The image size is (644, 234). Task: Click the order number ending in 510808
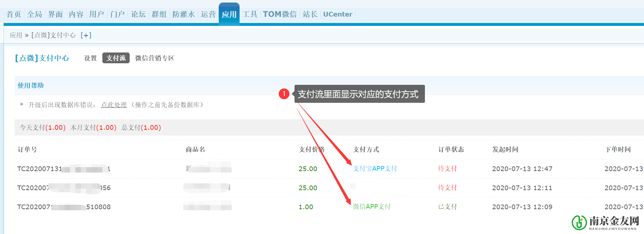tap(64, 207)
